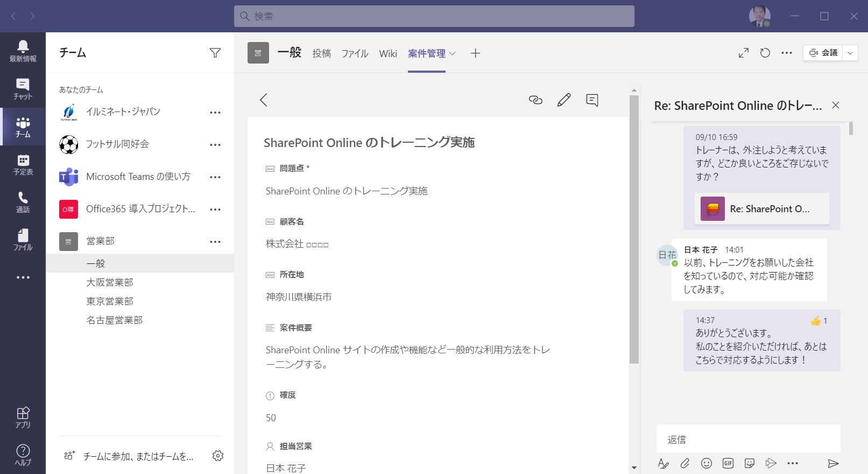
Task: Navigate forward with the title bar arrow
Action: (x=33, y=16)
